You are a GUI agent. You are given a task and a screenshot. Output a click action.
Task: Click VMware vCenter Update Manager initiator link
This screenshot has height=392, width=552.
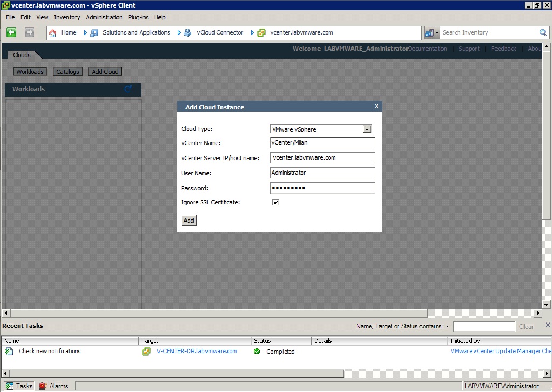click(501, 351)
